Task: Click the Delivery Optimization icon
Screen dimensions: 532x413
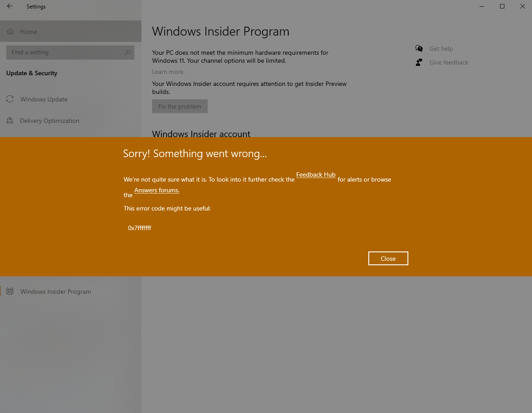Action: [x=10, y=121]
